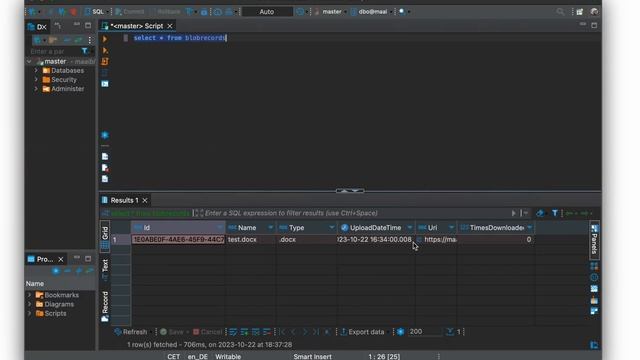Open the Name column filter dropdown
The height and width of the screenshot is (360, 640).
pyautogui.click(x=270, y=228)
